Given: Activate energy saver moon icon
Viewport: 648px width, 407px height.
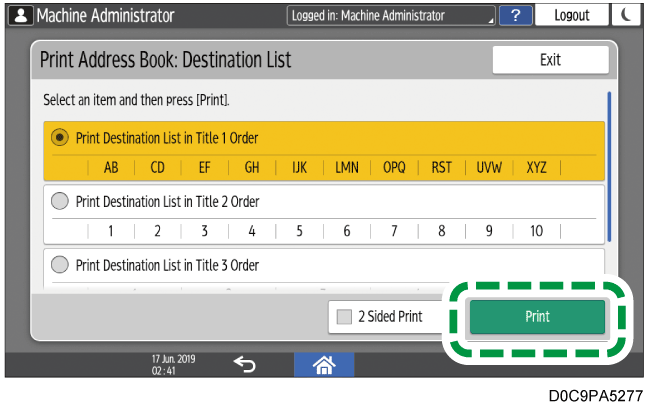Looking at the screenshot, I should [625, 16].
